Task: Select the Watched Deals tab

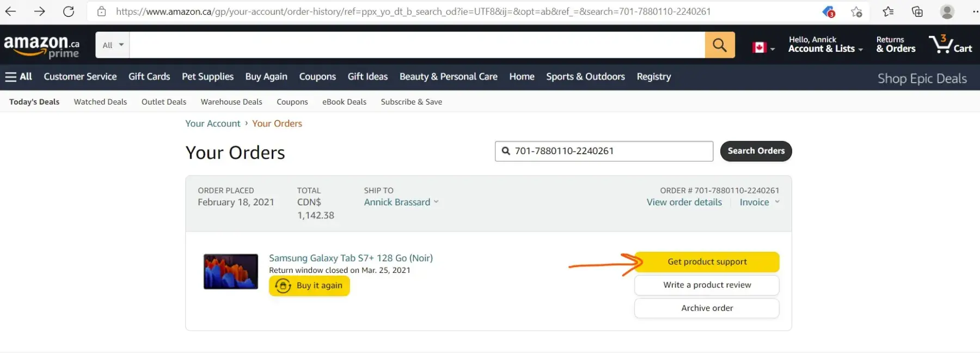Action: click(100, 102)
